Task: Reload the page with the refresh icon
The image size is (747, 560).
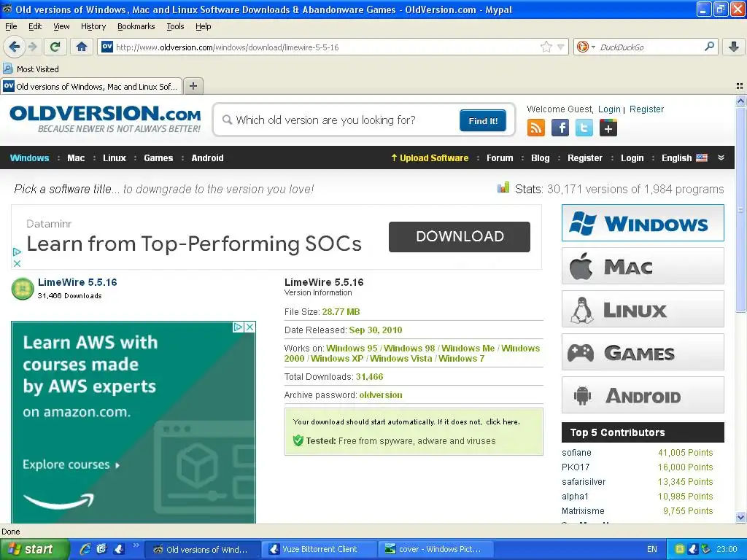Action: pos(55,47)
